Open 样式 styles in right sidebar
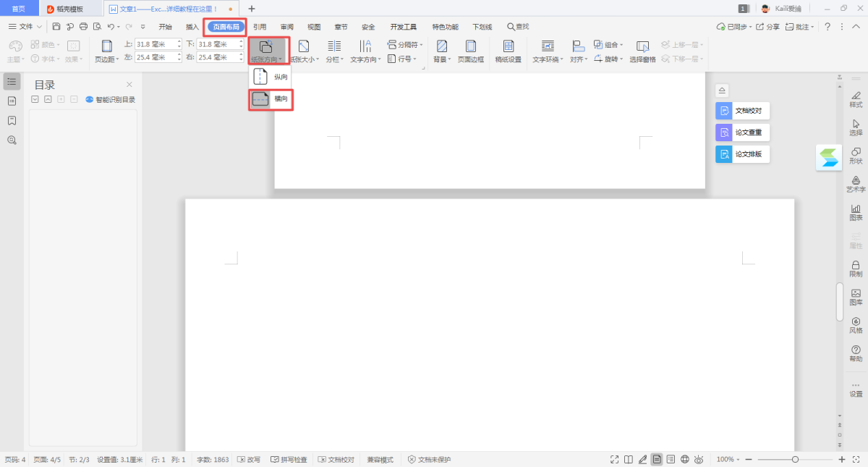This screenshot has width=868, height=467. [x=856, y=99]
